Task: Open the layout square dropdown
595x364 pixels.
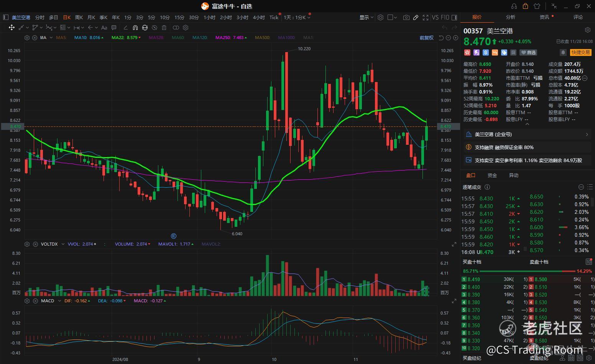Action: (392, 17)
